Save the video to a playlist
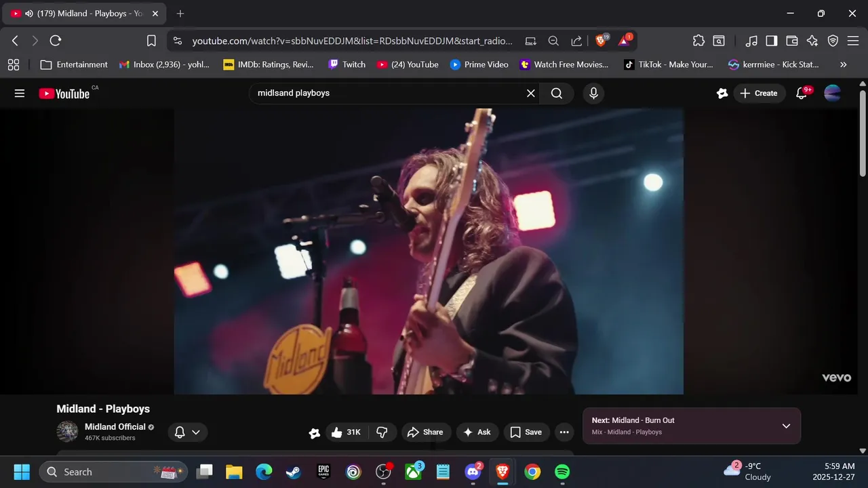The width and height of the screenshot is (868, 488). click(526, 432)
